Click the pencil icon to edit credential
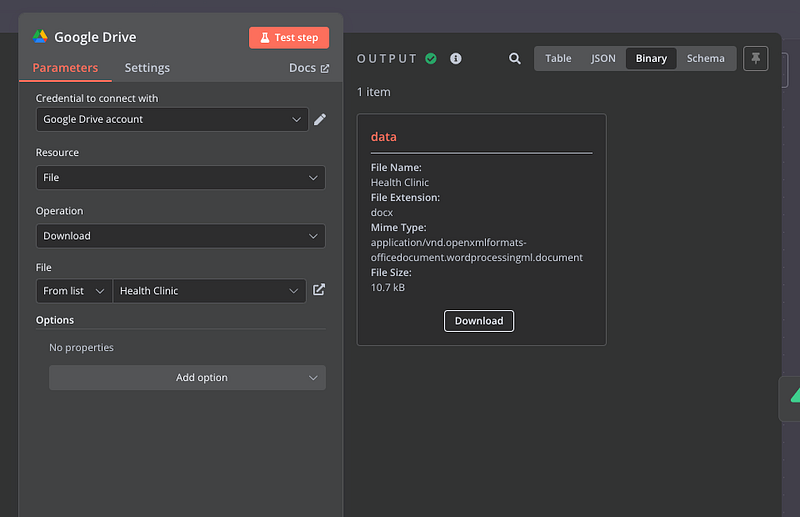Screen dimensions: 800x517 tap(320, 119)
